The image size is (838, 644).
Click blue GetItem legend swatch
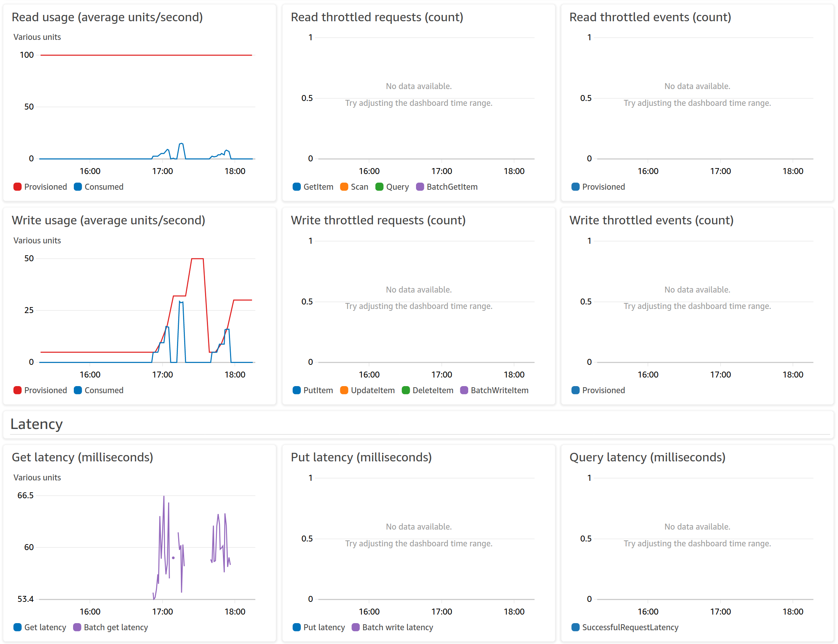(x=296, y=187)
